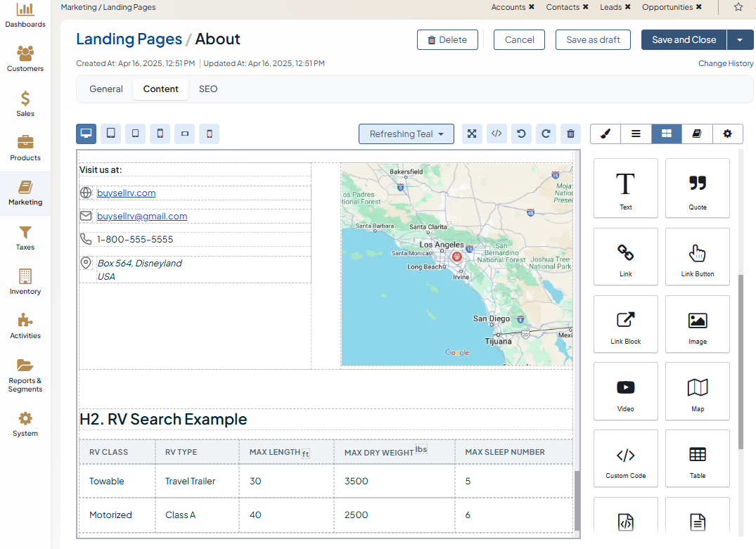This screenshot has height=549, width=756.
Task: Expand the Save and Close arrow menu
Action: 740,40
